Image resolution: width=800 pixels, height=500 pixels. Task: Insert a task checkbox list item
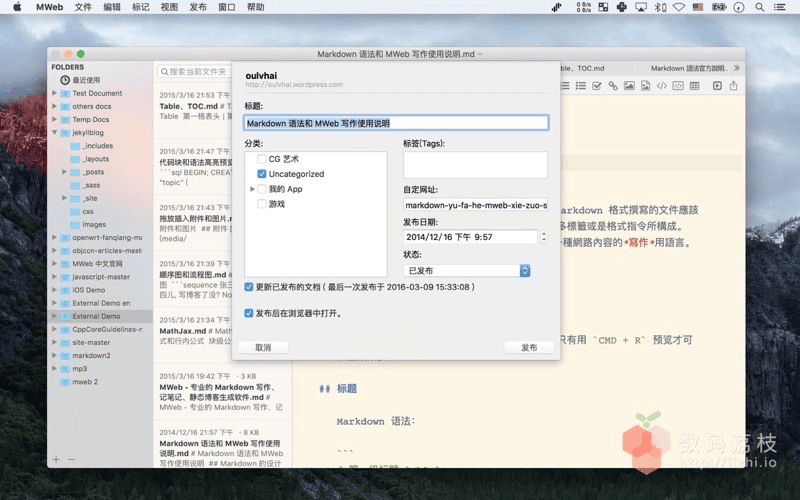(x=596, y=86)
